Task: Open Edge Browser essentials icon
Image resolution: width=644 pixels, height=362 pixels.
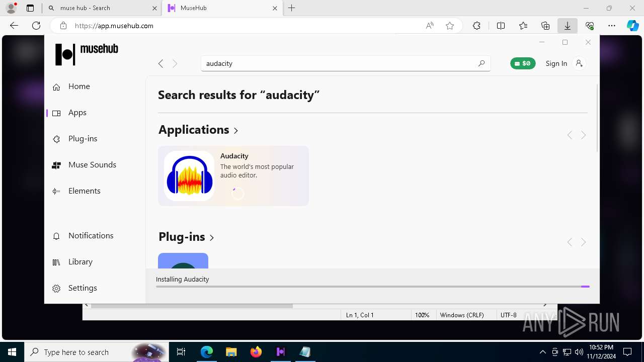Action: tap(590, 26)
